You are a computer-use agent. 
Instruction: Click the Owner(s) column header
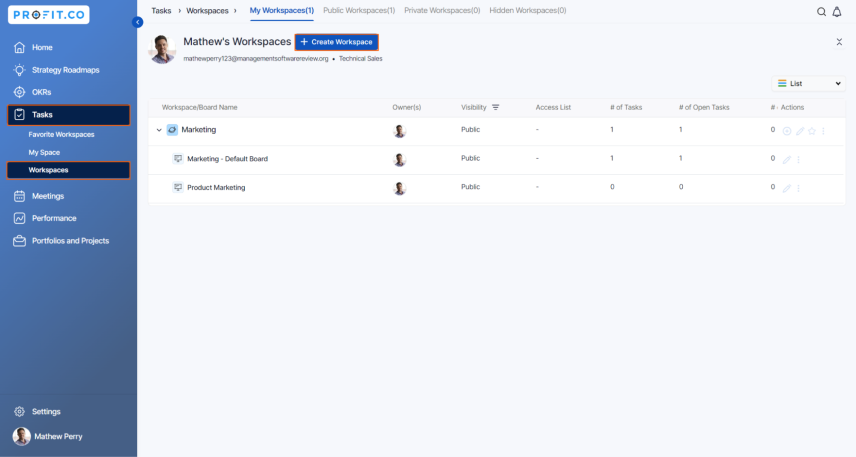[407, 108]
